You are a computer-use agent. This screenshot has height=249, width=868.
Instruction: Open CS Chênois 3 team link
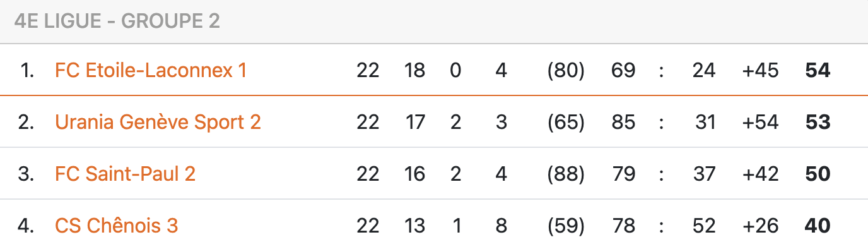[117, 226]
